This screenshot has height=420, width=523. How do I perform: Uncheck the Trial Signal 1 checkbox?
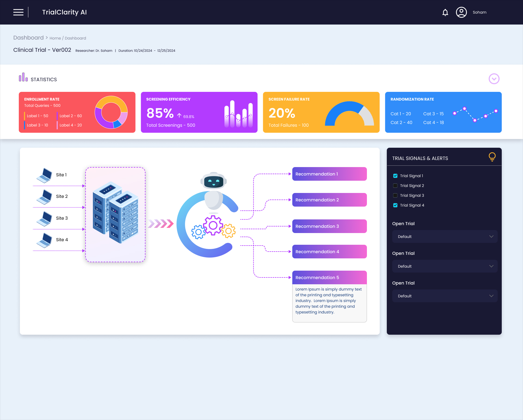[395, 176]
